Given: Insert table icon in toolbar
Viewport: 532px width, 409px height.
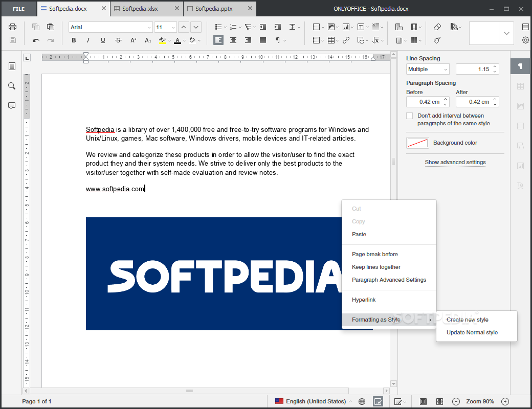Looking at the screenshot, I should [x=331, y=40].
